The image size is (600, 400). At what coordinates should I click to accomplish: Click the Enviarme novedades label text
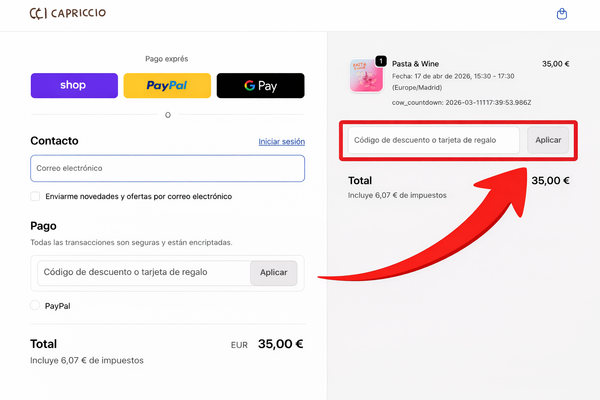[x=139, y=196]
